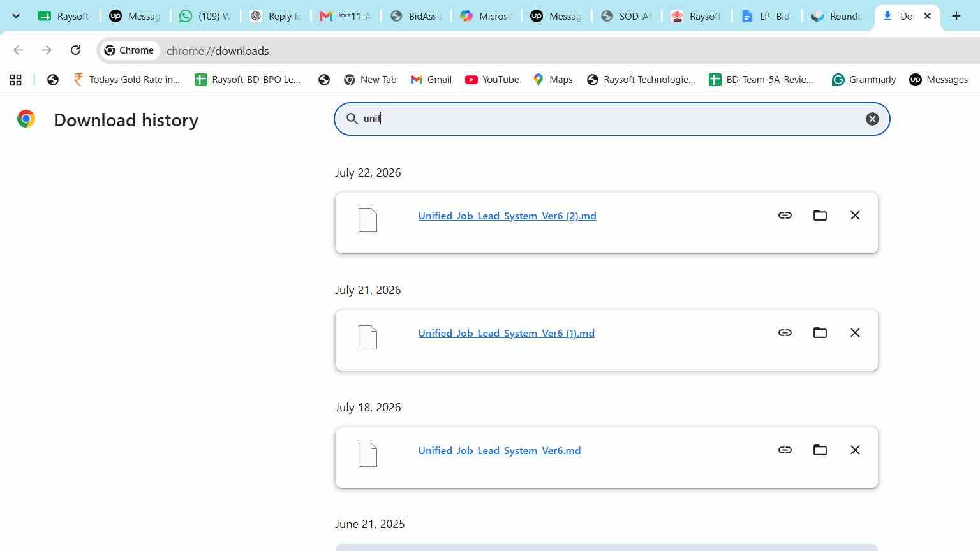Screen dimensions: 980x551
Task: Open the tab search dropdown arrow
Action: [16, 16]
